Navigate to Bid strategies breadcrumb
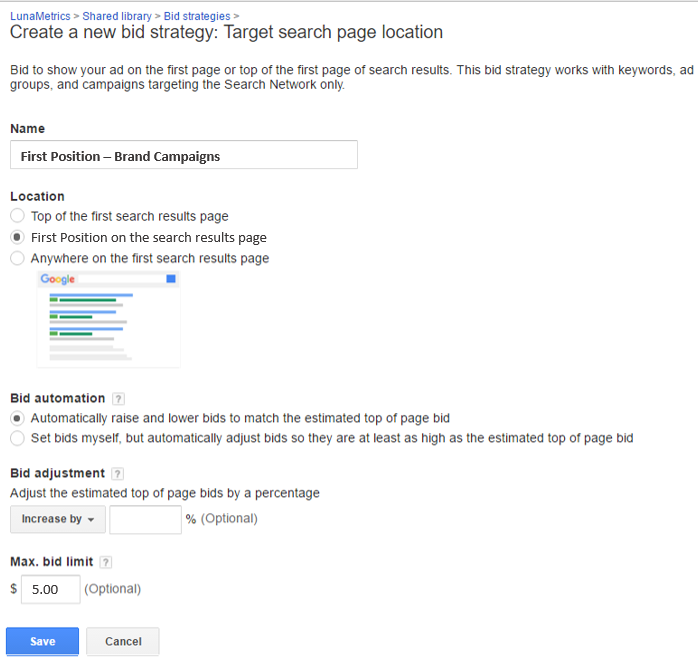 coord(197,16)
